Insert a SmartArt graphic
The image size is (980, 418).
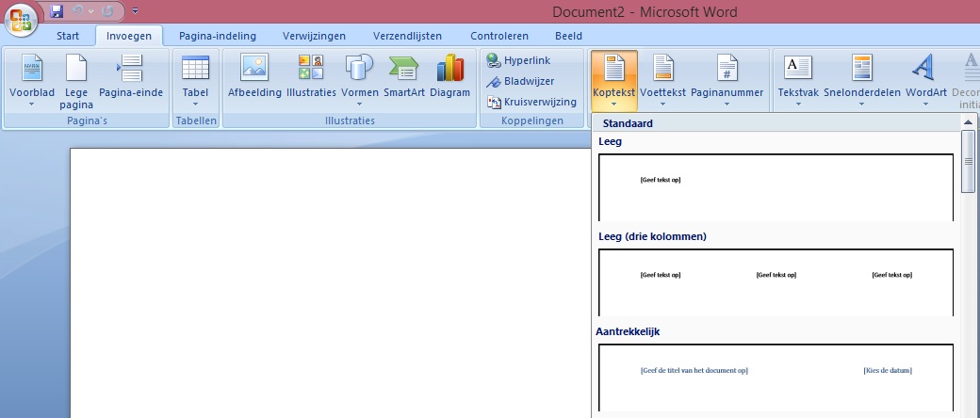(403, 76)
